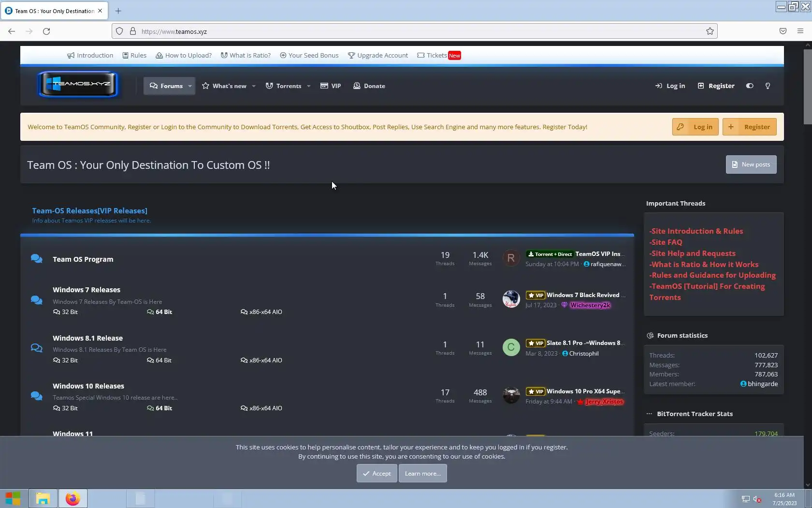
Task: Open File Explorer from the taskbar
Action: click(43, 498)
